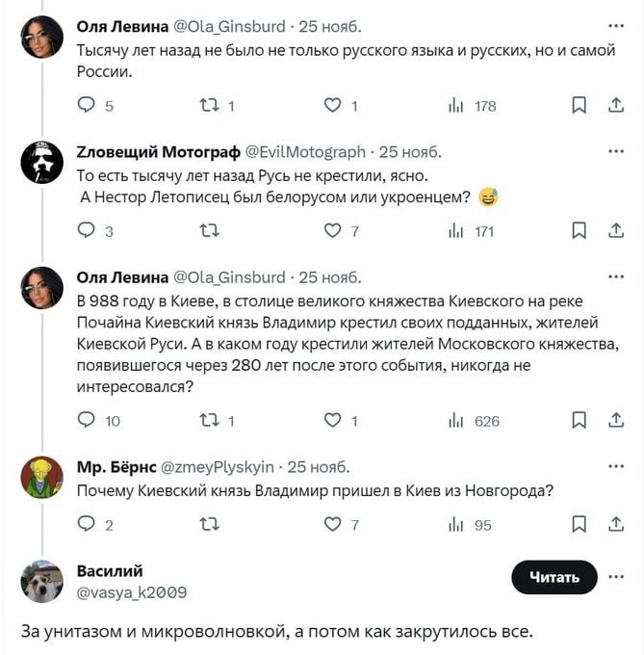Bookmark the tweet about 988 году
This screenshot has height=655, width=644.
click(579, 420)
